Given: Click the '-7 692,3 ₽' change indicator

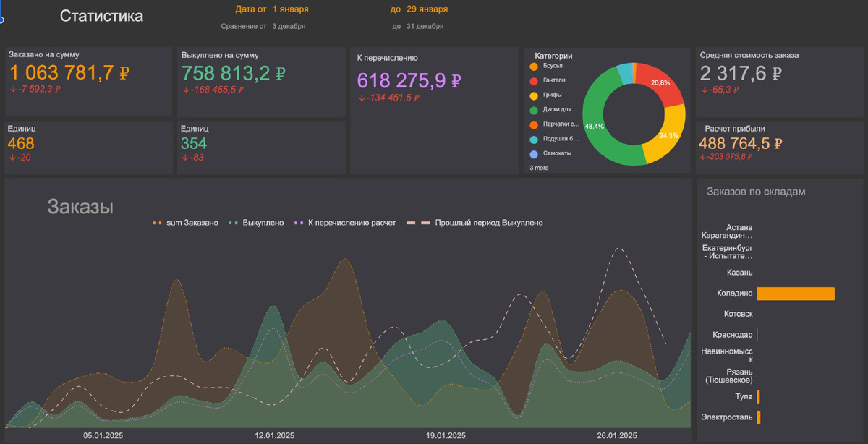Looking at the screenshot, I should (36, 90).
